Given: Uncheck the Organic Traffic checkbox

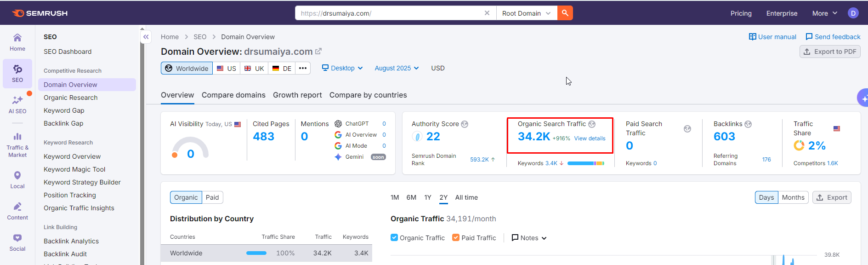Looking at the screenshot, I should pyautogui.click(x=394, y=237).
